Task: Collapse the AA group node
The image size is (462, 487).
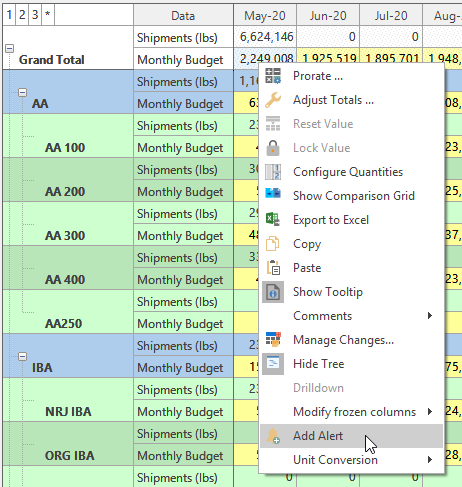Action: click(x=22, y=93)
